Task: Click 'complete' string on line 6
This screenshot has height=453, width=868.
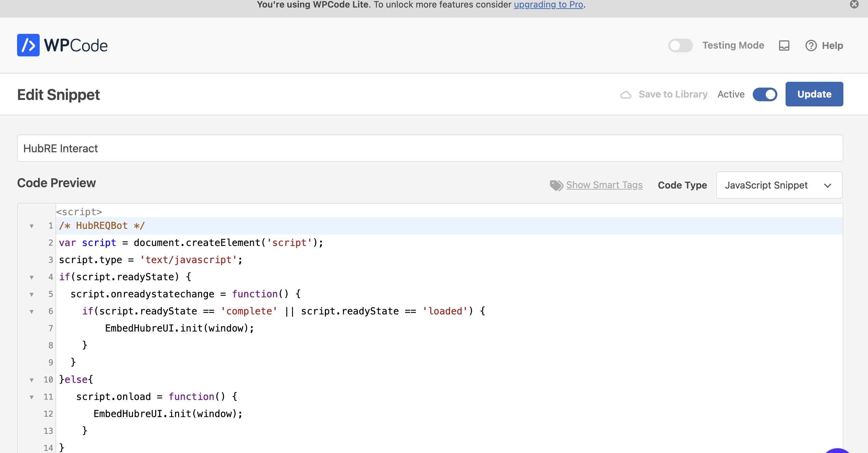Action: (249, 311)
